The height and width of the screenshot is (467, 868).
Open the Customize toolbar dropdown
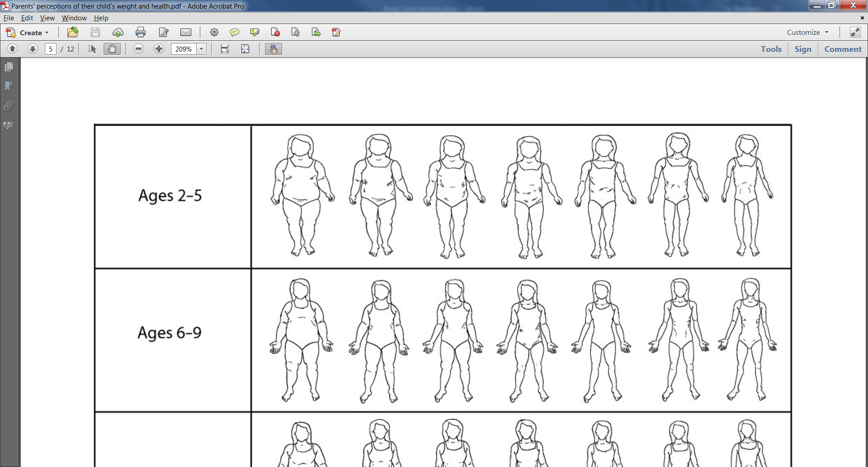(808, 33)
